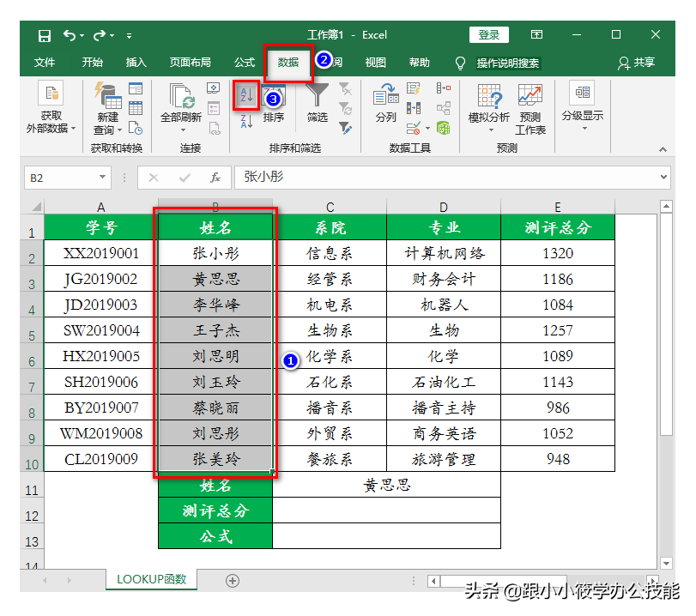Click the 登录 sign-in button
696x616 pixels.
pos(488,34)
